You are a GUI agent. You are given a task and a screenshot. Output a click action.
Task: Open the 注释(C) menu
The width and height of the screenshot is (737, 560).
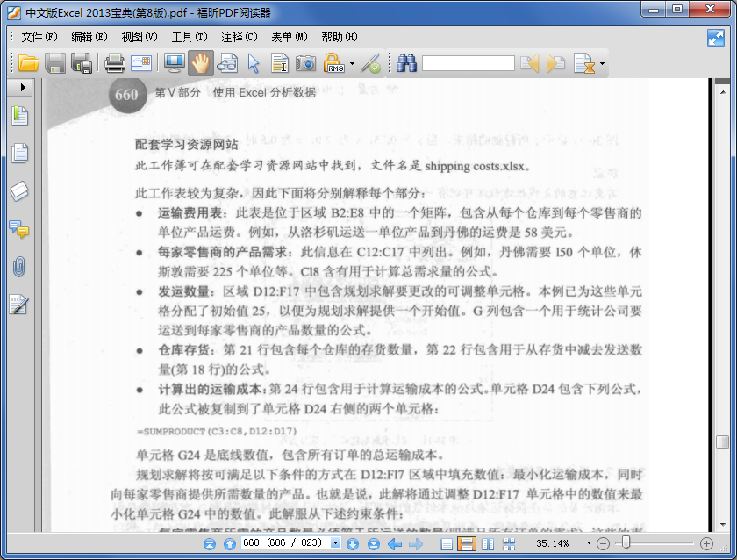click(240, 37)
